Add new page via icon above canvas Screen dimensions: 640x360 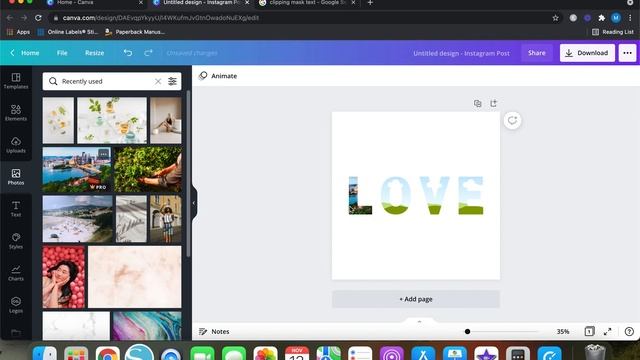pyautogui.click(x=493, y=103)
